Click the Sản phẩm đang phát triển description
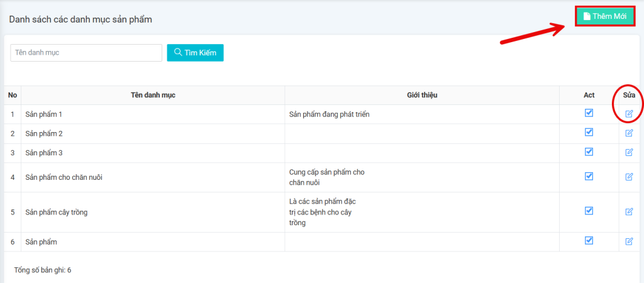The width and height of the screenshot is (644, 283). [x=333, y=114]
